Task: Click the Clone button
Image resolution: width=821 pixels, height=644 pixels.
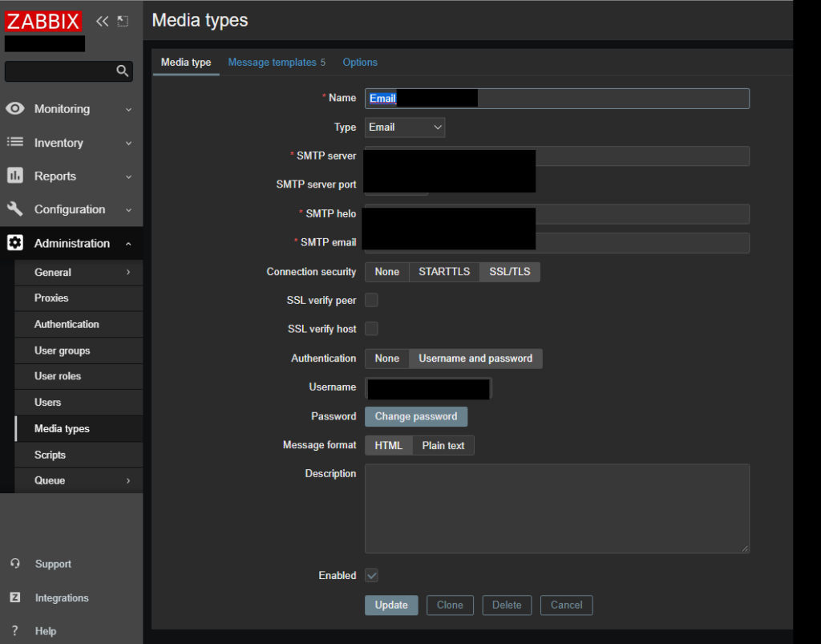Action: click(450, 605)
